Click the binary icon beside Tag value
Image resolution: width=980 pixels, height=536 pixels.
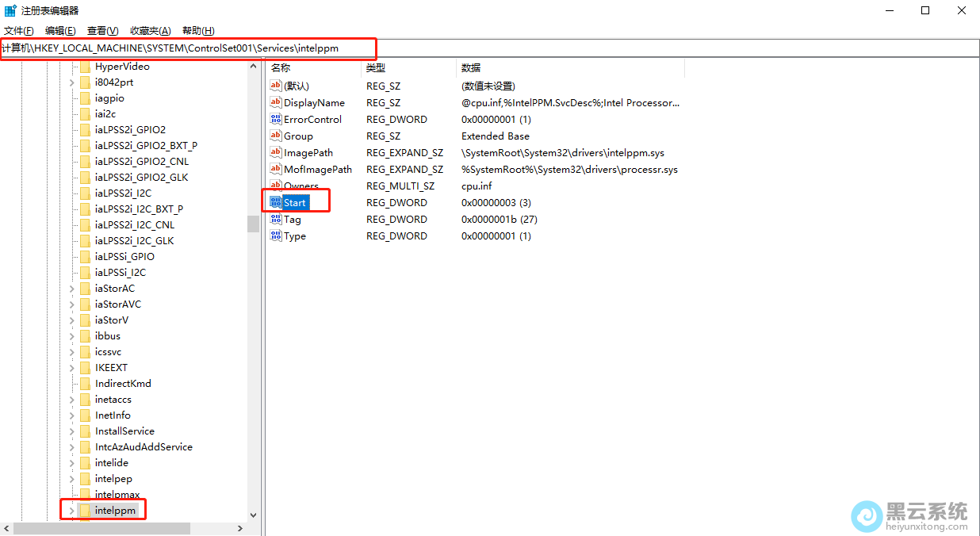click(276, 219)
